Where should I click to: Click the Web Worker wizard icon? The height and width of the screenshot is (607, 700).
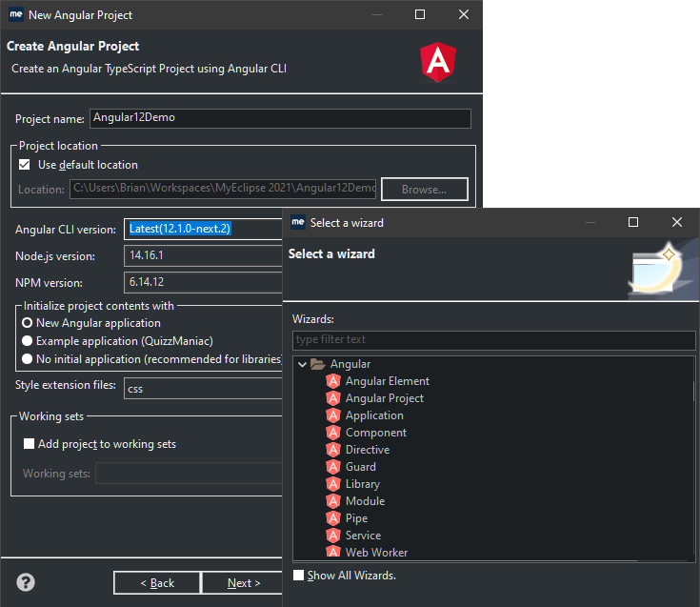(x=333, y=552)
